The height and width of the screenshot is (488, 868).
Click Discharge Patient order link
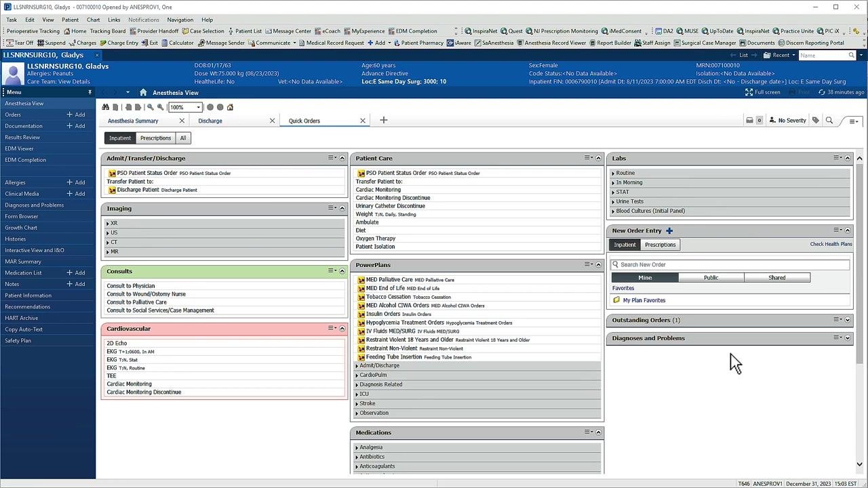(x=138, y=190)
